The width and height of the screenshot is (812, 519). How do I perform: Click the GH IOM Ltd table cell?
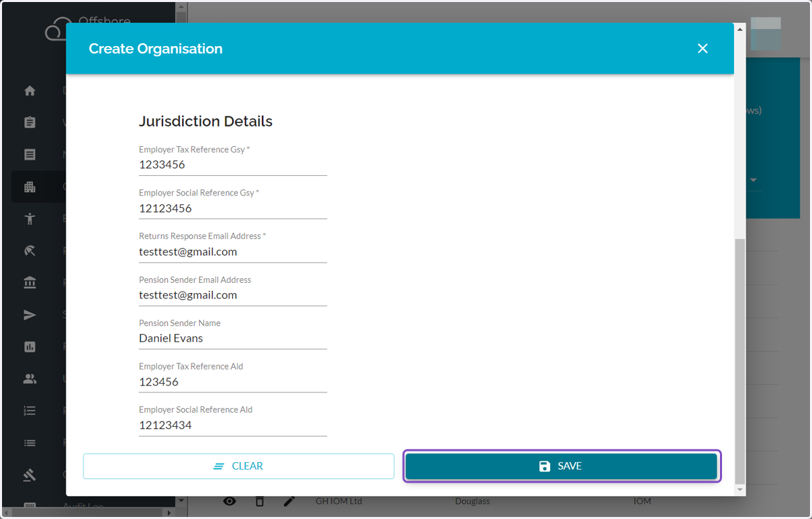coord(338,501)
